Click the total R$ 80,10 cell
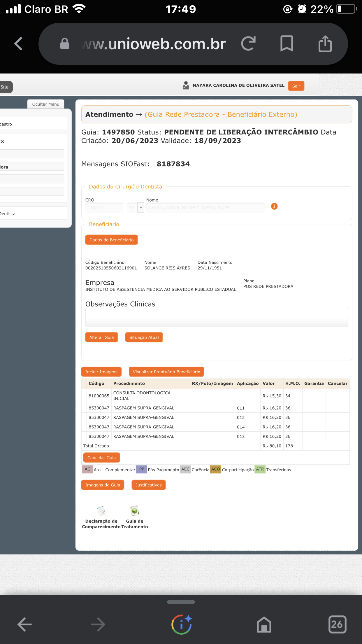This screenshot has width=362, height=644. (x=272, y=446)
